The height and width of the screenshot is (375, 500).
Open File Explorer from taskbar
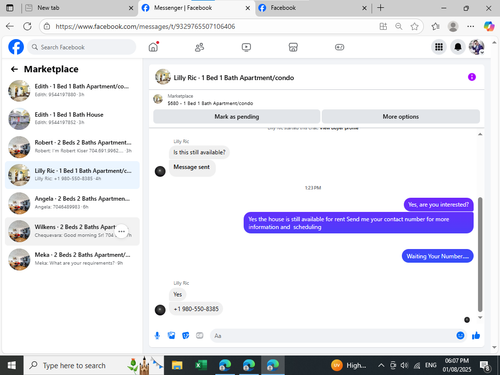pos(177,365)
